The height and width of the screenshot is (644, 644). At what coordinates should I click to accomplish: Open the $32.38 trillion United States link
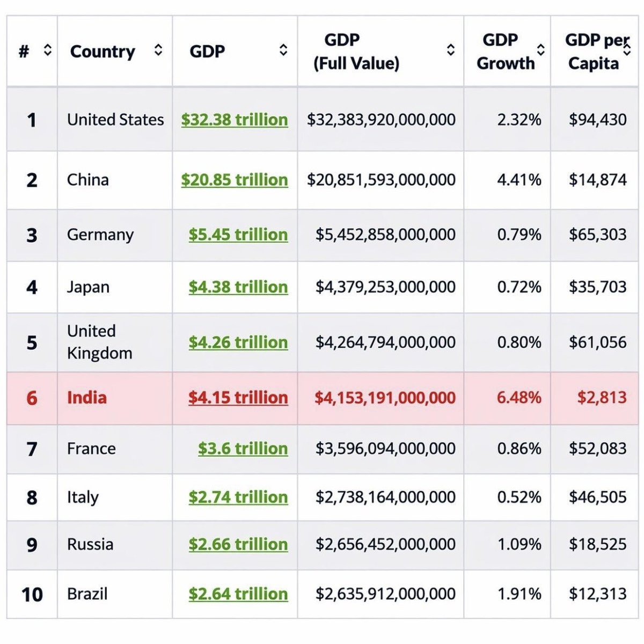(235, 120)
